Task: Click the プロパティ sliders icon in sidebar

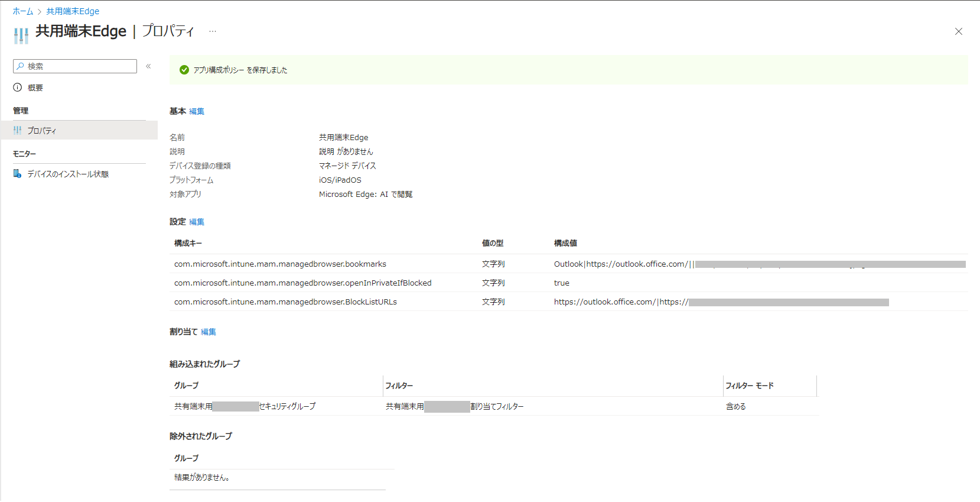Action: (x=18, y=130)
